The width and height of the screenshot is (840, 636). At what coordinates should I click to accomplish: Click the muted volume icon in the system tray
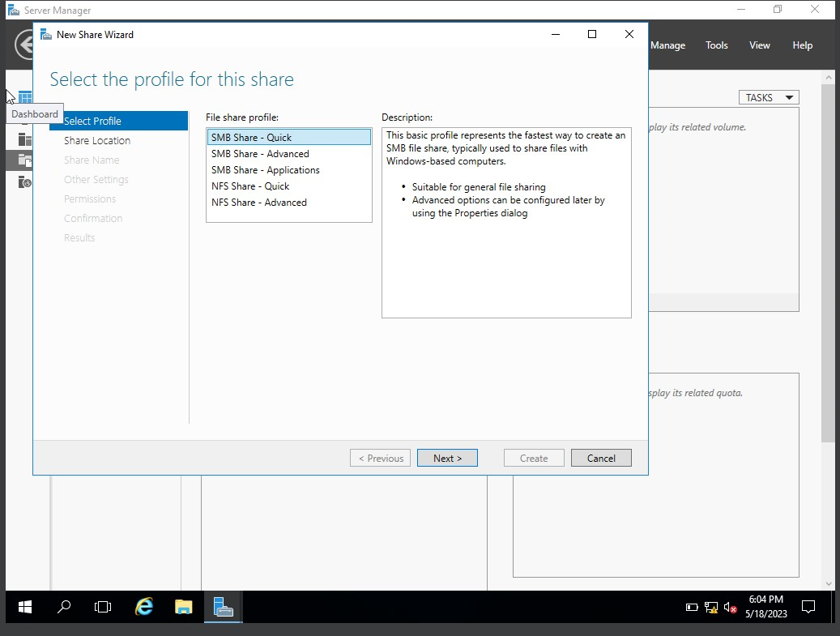[728, 606]
